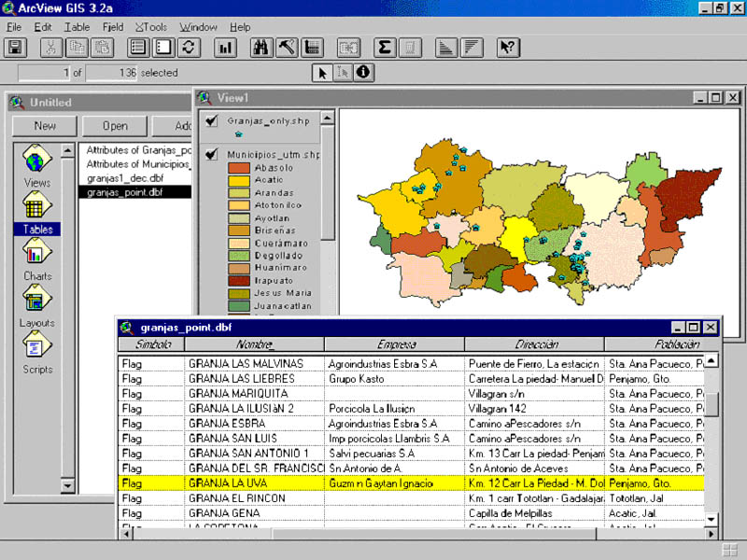Open the Query Builder hammer icon
The image size is (747, 560).
pyautogui.click(x=287, y=48)
